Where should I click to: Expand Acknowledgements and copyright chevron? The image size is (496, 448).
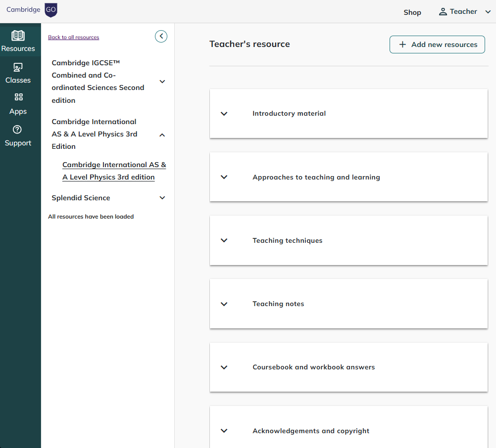tap(224, 431)
